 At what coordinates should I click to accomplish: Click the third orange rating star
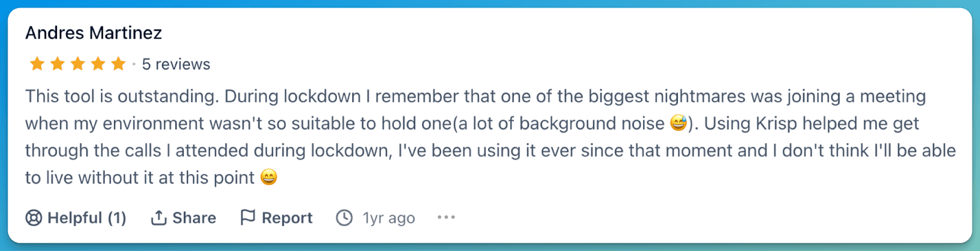coord(78,64)
